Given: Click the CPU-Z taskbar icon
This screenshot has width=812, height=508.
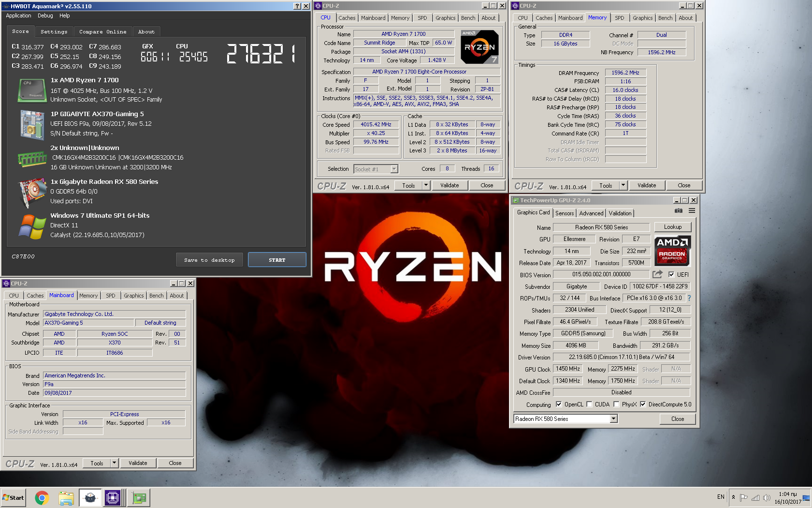Looking at the screenshot, I should pyautogui.click(x=113, y=497).
